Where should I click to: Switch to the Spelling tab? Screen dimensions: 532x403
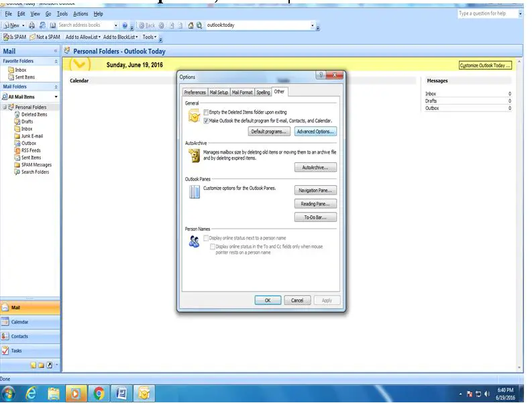263,93
